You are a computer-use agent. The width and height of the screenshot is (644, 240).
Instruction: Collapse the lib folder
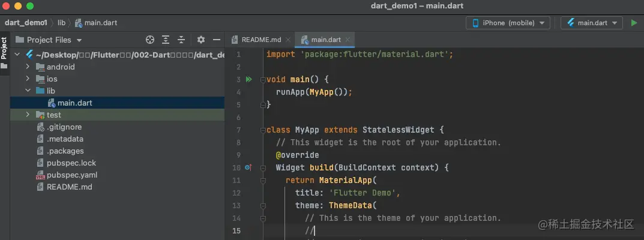tap(28, 91)
